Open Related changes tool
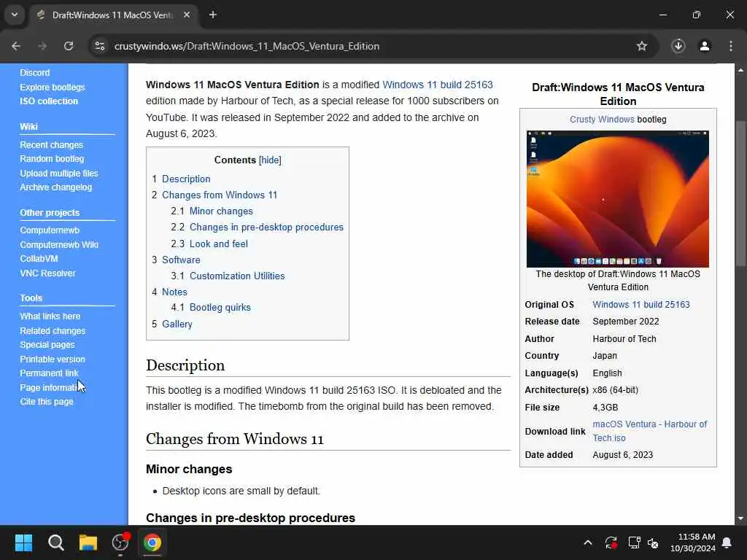 pos(53,330)
